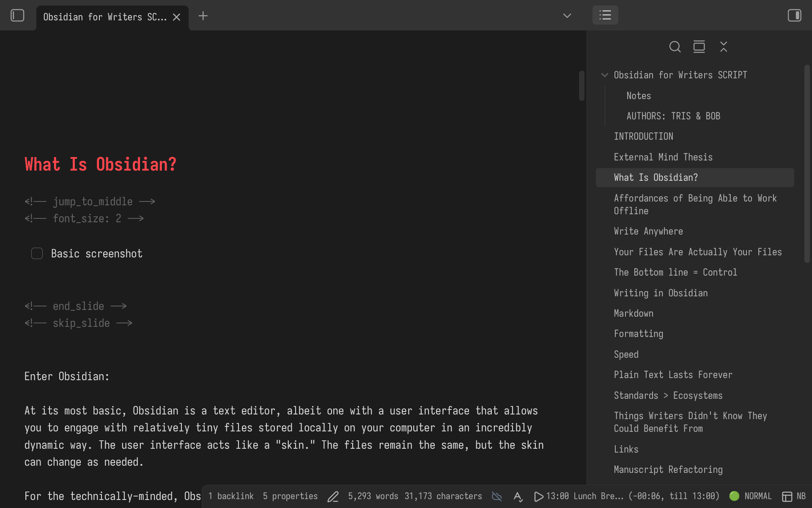The width and height of the screenshot is (812, 508).
Task: Click the outline panel icon beside search
Action: click(x=699, y=47)
